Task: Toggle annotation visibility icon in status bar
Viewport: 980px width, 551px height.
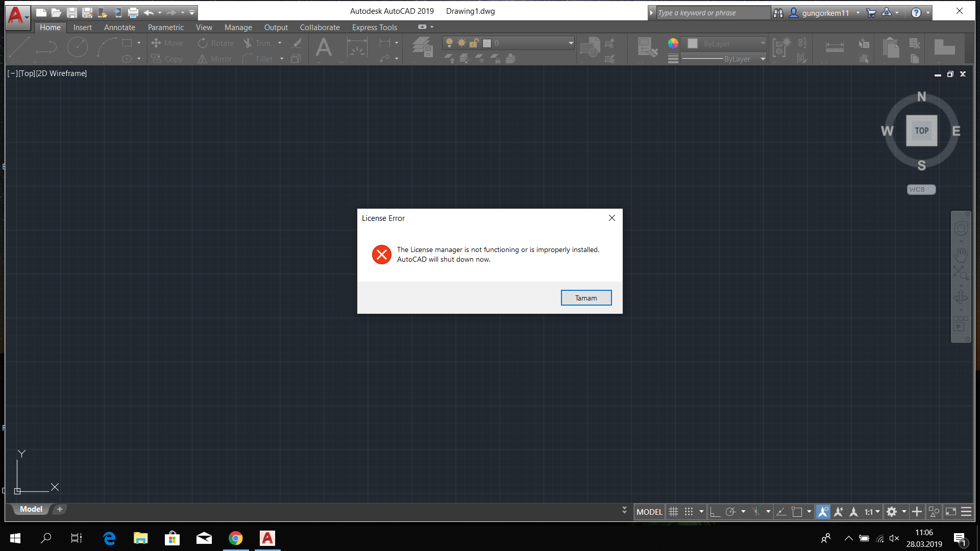Action: click(x=823, y=512)
